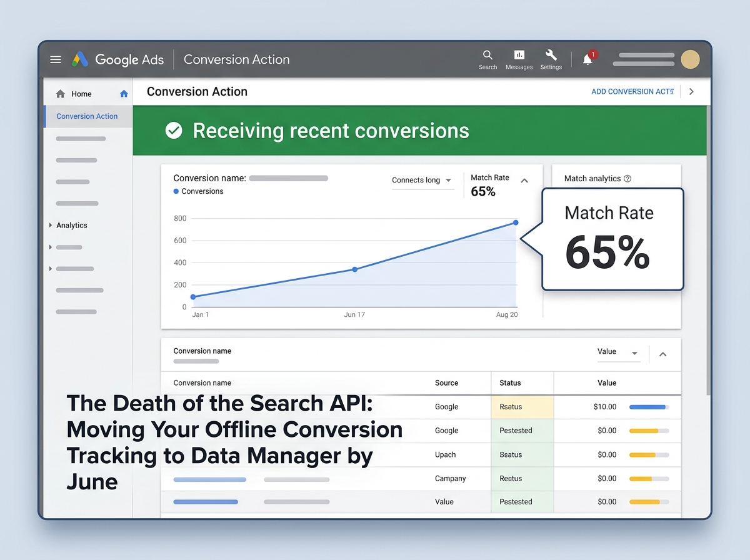Click the Aug 20 data point
This screenshot has height=560, width=750.
tap(516, 222)
